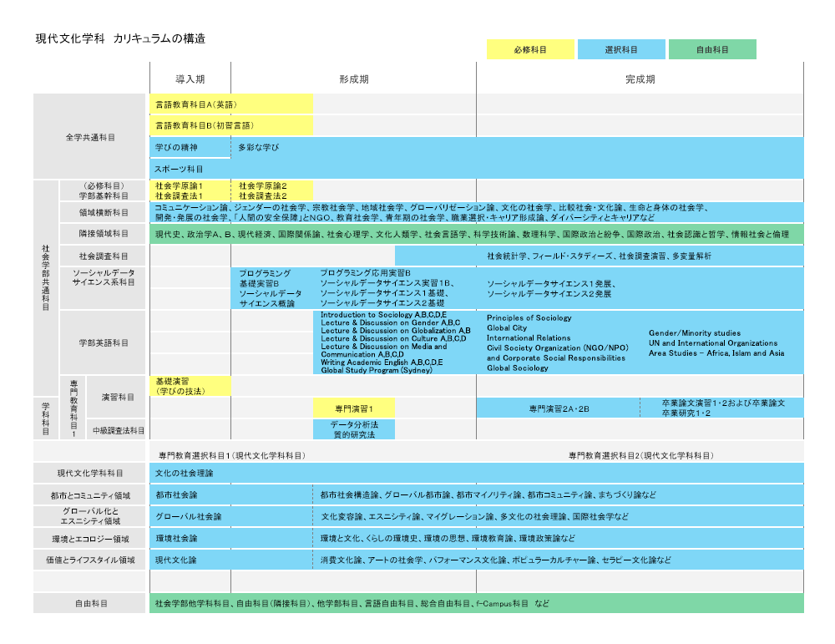Click the 専門演習2A・2B cell
This screenshot has height=644, width=835.
tap(559, 408)
